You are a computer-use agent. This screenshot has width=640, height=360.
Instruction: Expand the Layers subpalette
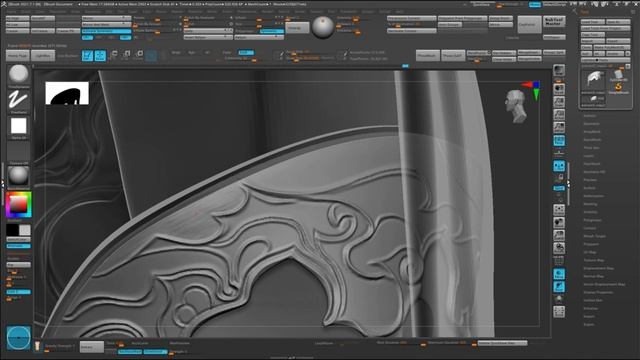[x=589, y=156]
